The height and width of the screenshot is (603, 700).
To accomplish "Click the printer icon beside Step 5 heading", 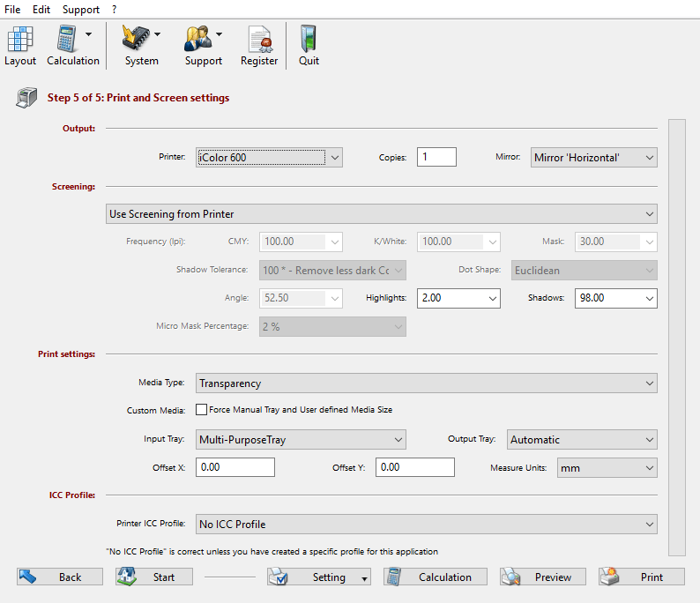I will click(26, 97).
